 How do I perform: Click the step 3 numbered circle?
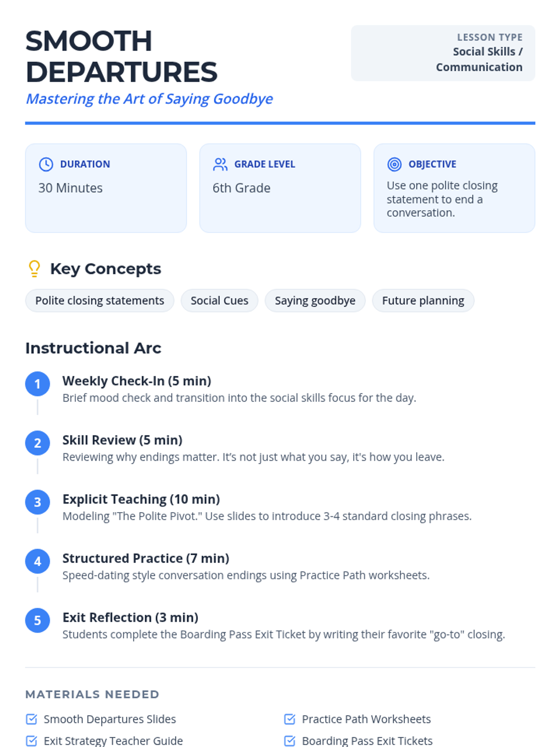pyautogui.click(x=37, y=502)
